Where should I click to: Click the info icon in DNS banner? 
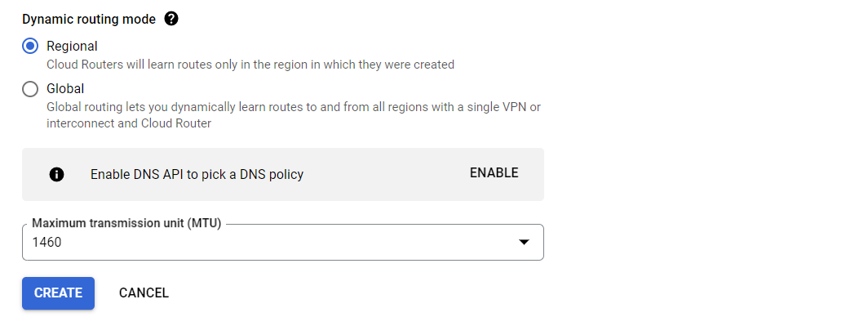(56, 175)
